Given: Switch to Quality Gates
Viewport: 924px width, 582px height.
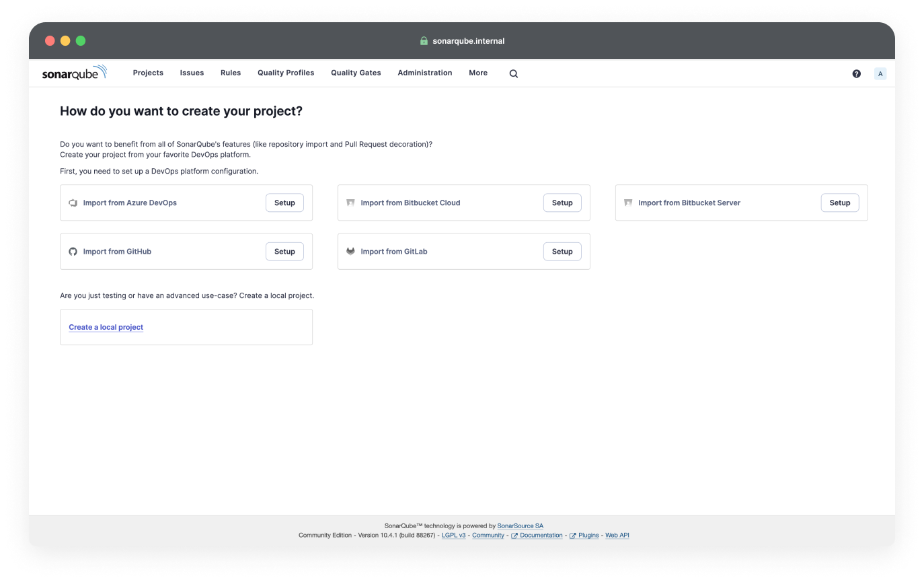Looking at the screenshot, I should (356, 73).
